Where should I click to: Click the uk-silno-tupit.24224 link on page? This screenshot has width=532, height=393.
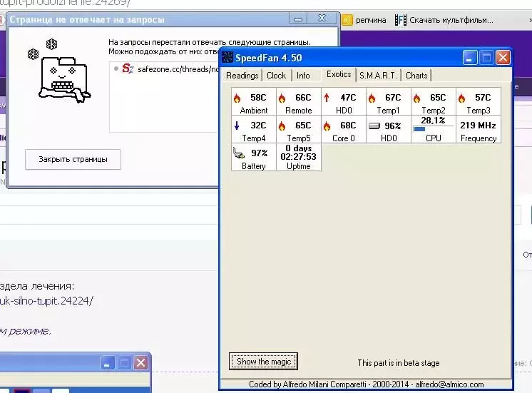click(x=46, y=301)
